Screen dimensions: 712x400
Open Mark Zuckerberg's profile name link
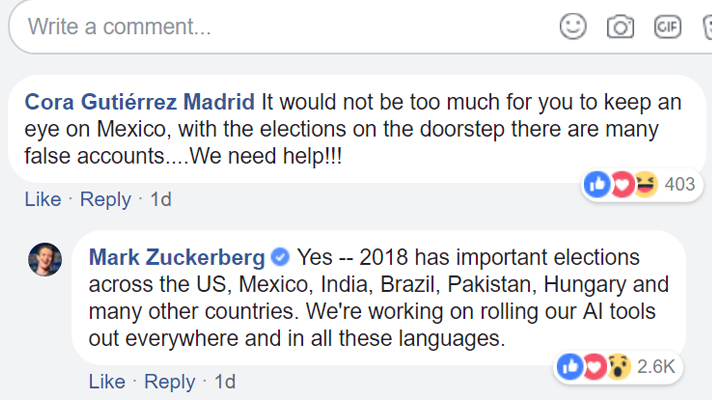[176, 257]
